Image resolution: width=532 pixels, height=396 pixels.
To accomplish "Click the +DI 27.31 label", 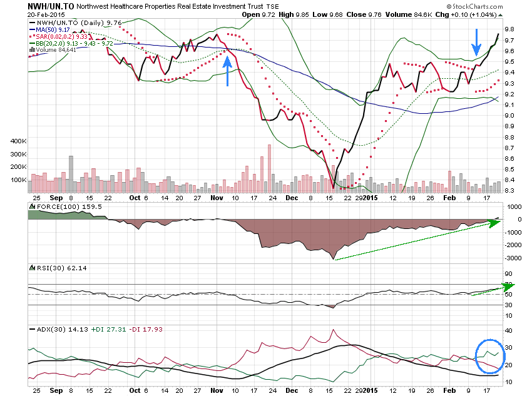I will click(108, 329).
